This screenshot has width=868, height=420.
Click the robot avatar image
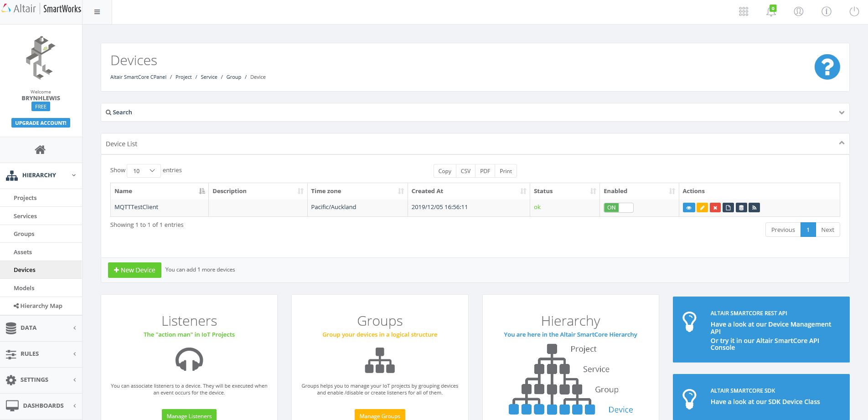(x=40, y=57)
